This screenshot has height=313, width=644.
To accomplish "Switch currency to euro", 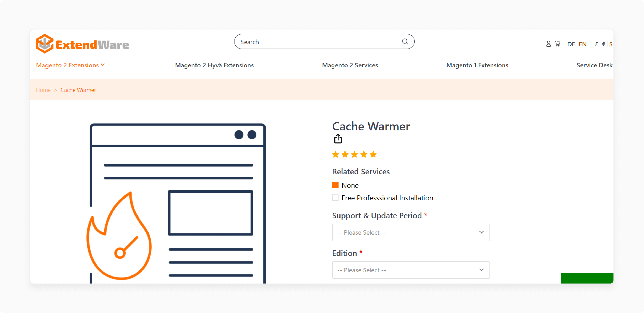I will 604,44.
